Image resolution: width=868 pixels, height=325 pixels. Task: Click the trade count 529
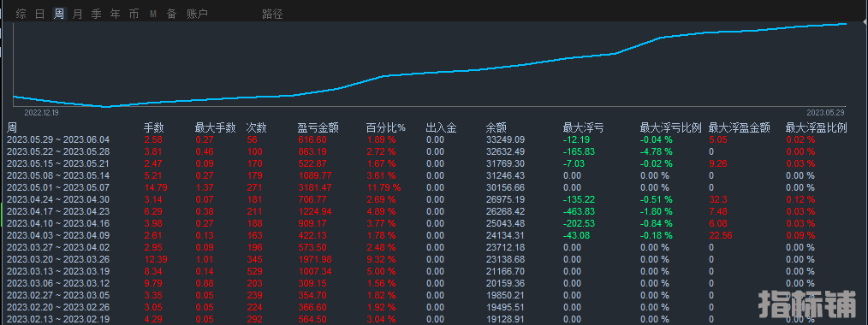click(x=254, y=271)
